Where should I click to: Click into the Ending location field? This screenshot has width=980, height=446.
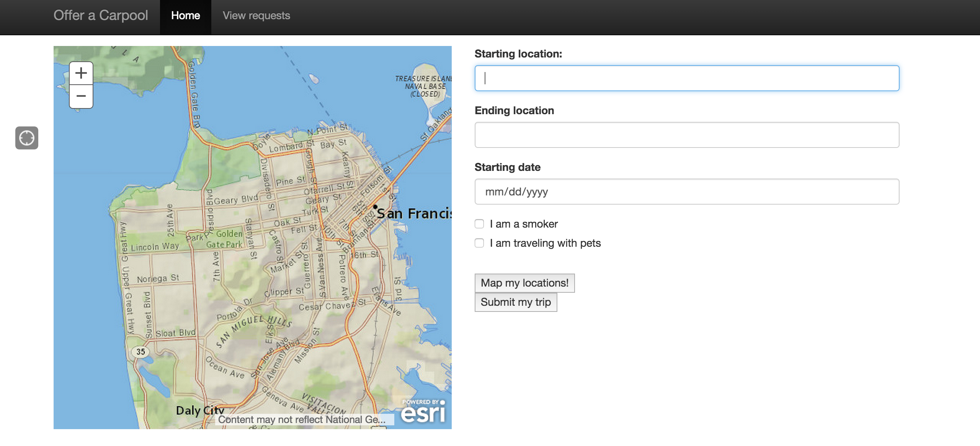(x=687, y=135)
